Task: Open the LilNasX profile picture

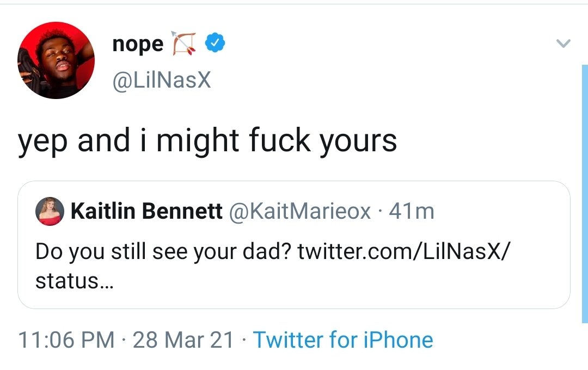Action: pos(56,60)
